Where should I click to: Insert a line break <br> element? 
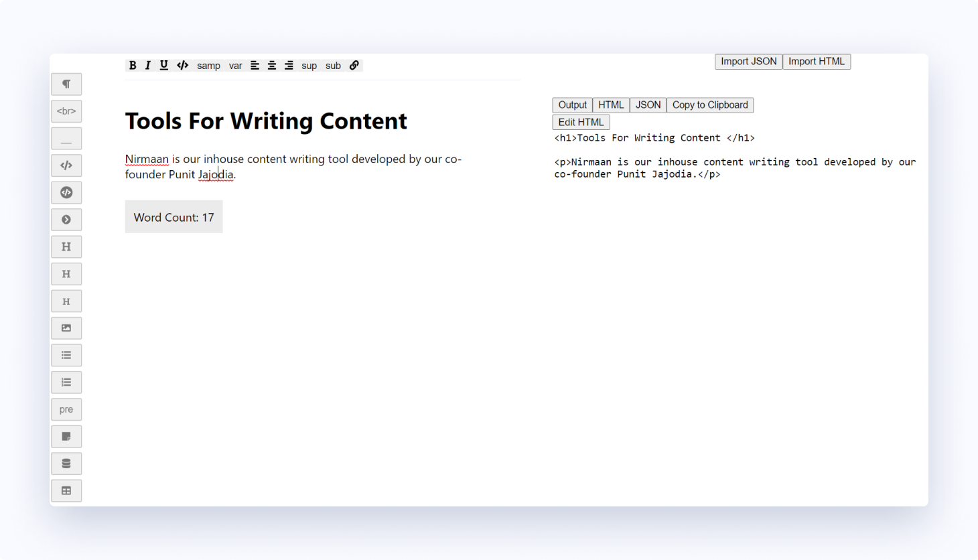coord(66,111)
